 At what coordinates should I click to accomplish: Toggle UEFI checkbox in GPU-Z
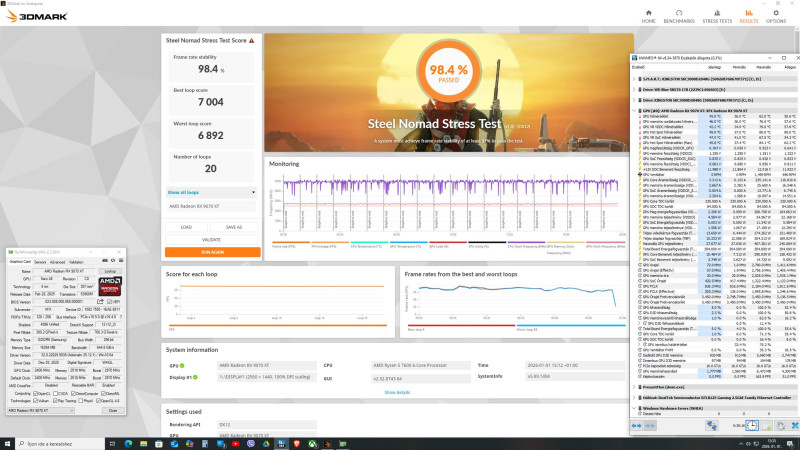[x=110, y=302]
